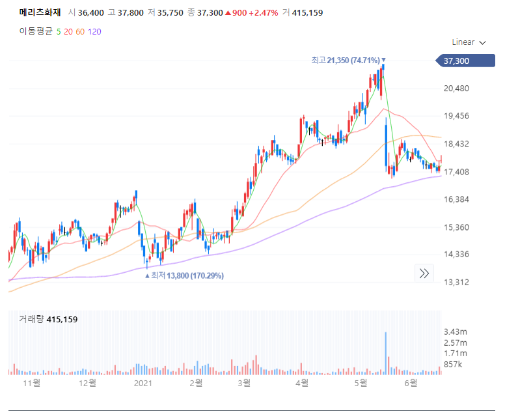Click the high price 37,800
The width and height of the screenshot is (505, 420).
click(130, 13)
